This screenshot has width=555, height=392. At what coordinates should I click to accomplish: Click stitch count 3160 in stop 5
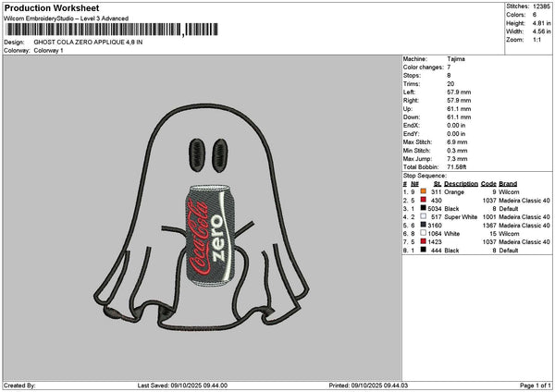[435, 226]
